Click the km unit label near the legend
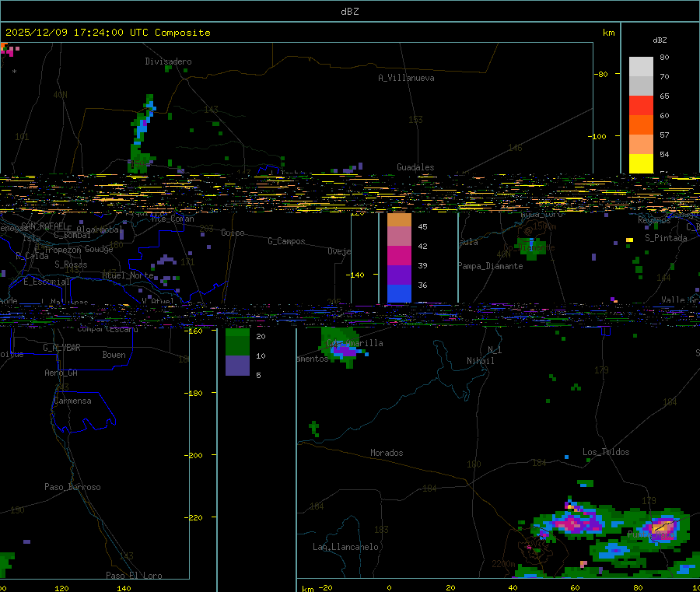The image size is (700, 592). click(x=608, y=33)
